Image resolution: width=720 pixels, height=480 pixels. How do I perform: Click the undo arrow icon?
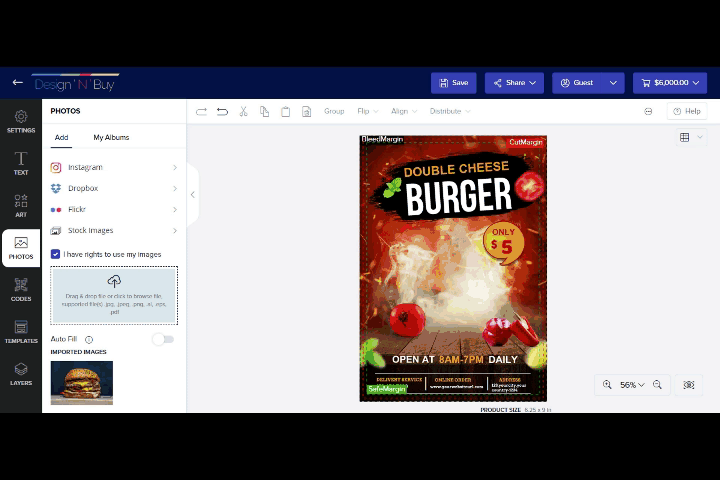click(222, 111)
